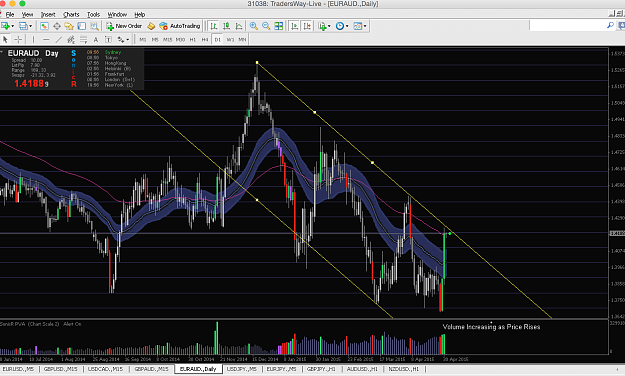Select the Trendline drawing tool

pos(58,39)
